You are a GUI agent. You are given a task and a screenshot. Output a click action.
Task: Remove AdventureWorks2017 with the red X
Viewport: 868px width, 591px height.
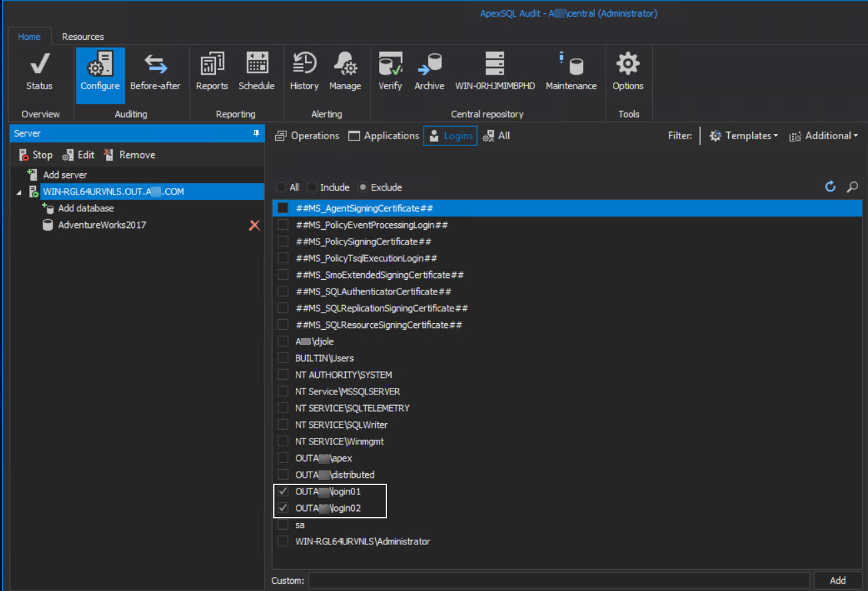pos(254,225)
